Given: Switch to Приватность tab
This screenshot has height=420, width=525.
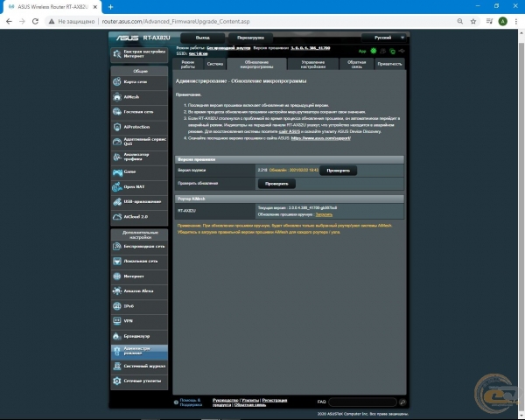Looking at the screenshot, I should tap(389, 64).
